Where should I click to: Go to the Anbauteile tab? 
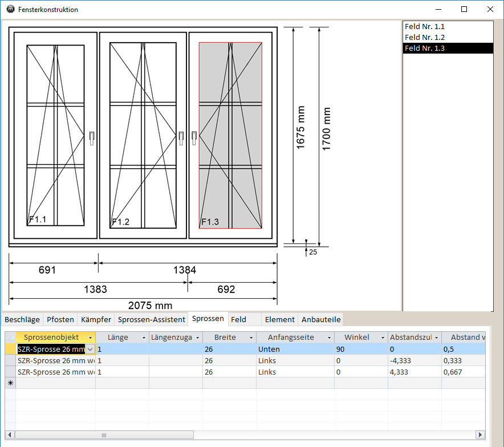coord(321,319)
